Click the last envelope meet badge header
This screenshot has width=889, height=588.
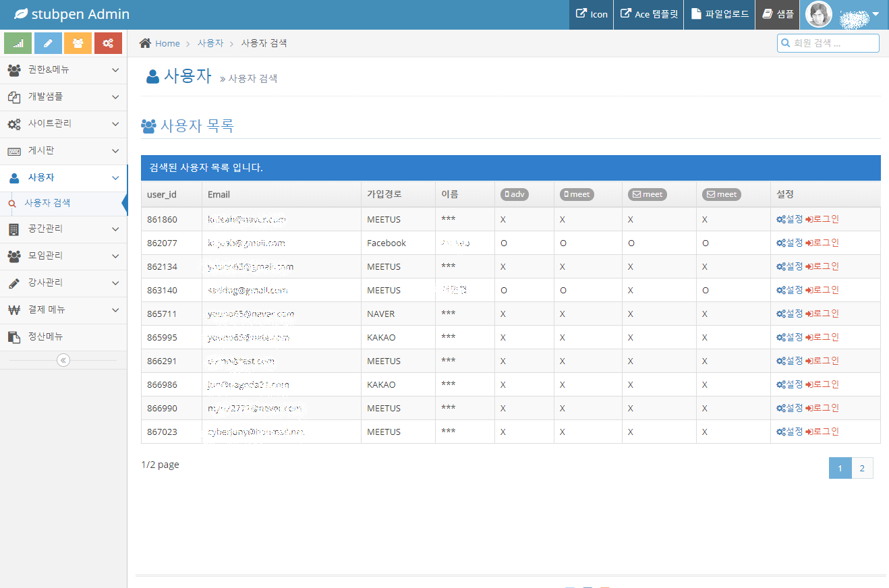coord(722,194)
